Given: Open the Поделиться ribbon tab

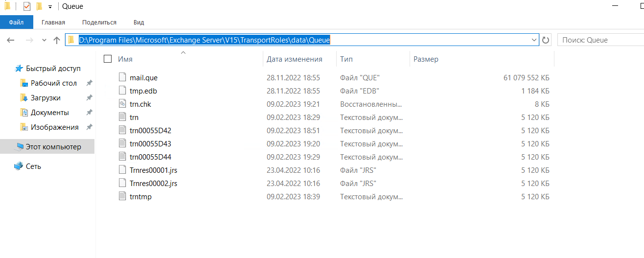Looking at the screenshot, I should pyautogui.click(x=99, y=23).
